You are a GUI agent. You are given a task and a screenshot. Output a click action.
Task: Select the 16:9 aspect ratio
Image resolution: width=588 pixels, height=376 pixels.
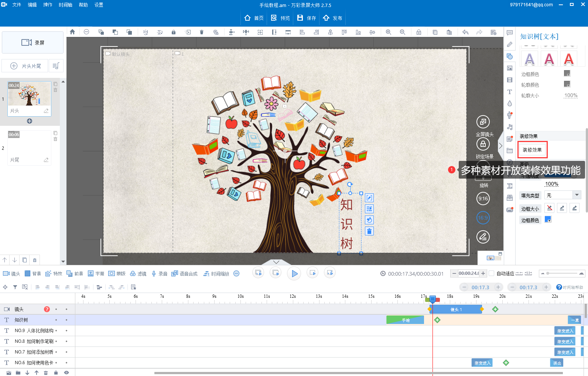click(x=483, y=218)
